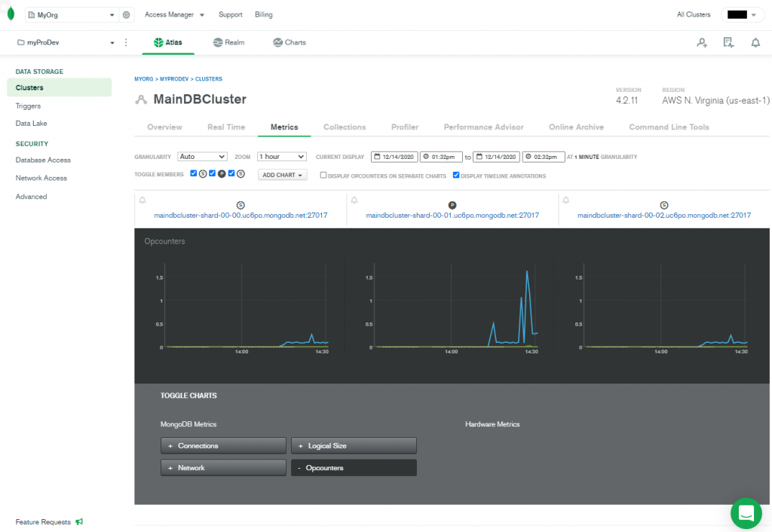The image size is (772, 532).
Task: Enable the Logical Size chart
Action: click(x=354, y=446)
